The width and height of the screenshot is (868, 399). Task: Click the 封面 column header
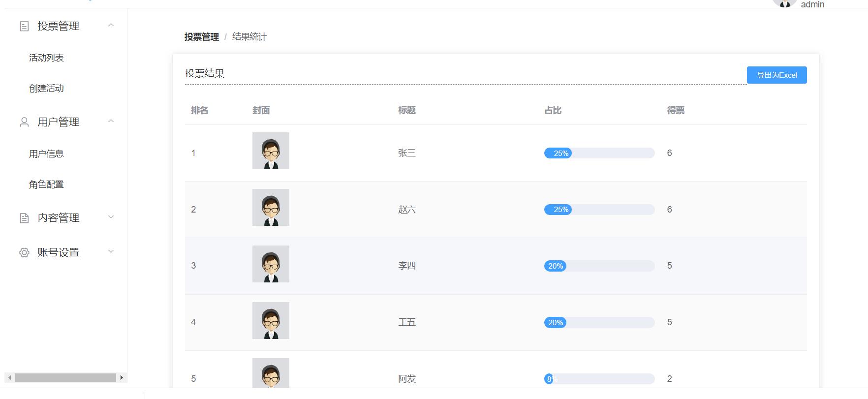tap(261, 110)
